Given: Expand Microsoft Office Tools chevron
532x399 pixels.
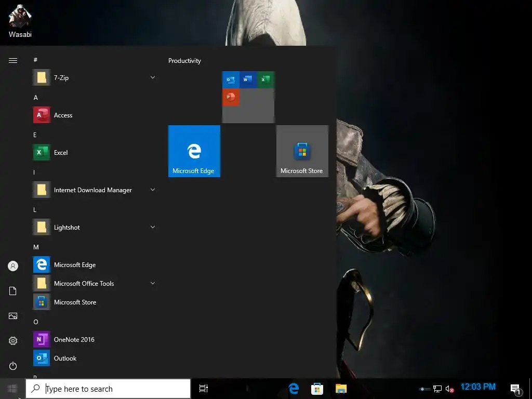Looking at the screenshot, I should (153, 283).
